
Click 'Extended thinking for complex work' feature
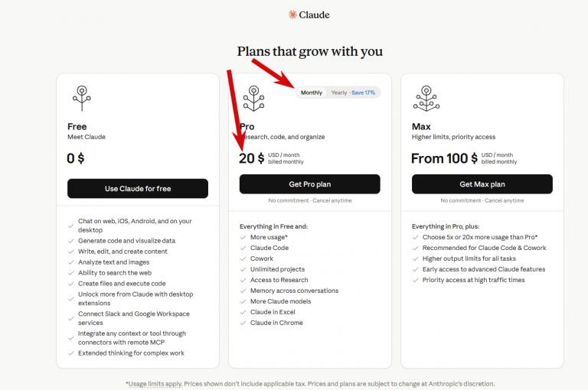point(131,353)
